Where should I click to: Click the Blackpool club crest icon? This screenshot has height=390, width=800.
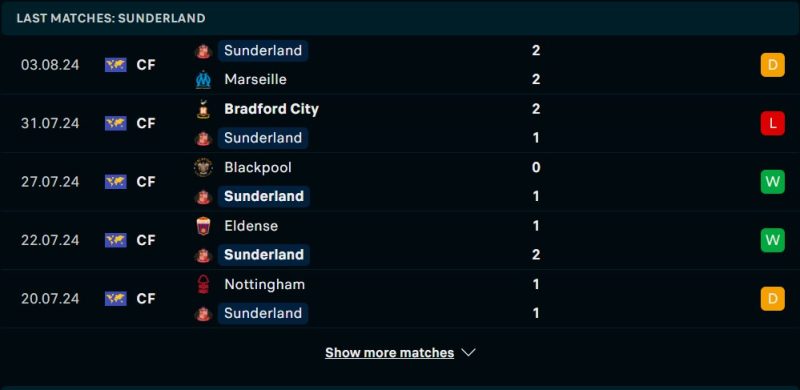(x=203, y=167)
